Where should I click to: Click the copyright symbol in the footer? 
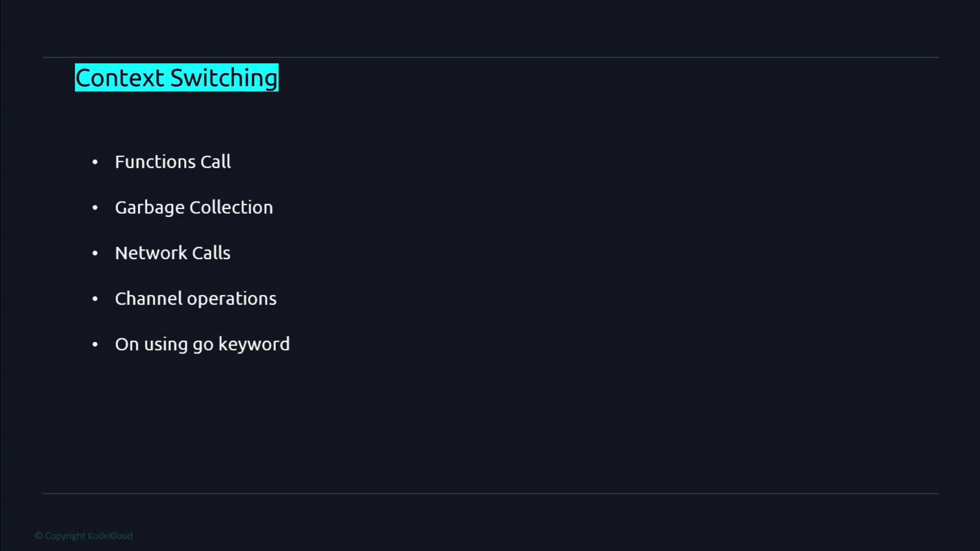[x=38, y=536]
